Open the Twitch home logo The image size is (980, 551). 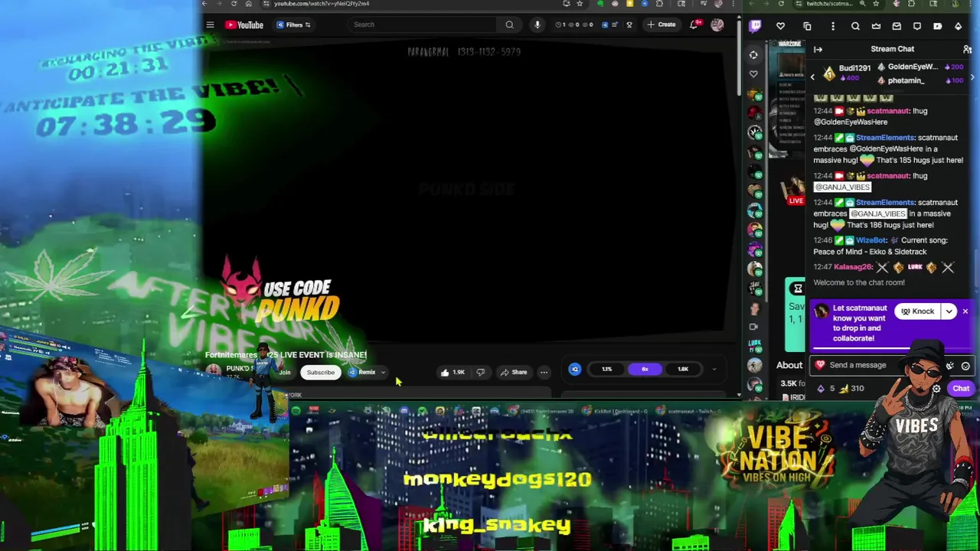click(756, 26)
